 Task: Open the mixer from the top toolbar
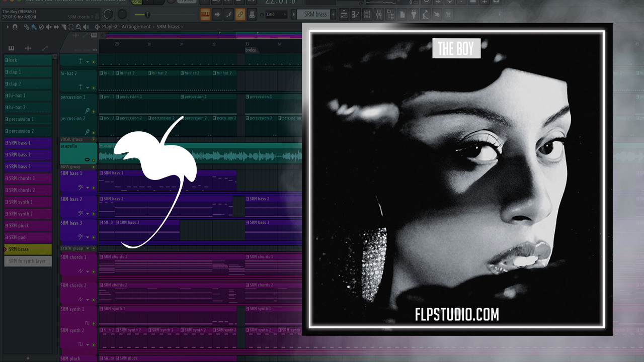(378, 14)
